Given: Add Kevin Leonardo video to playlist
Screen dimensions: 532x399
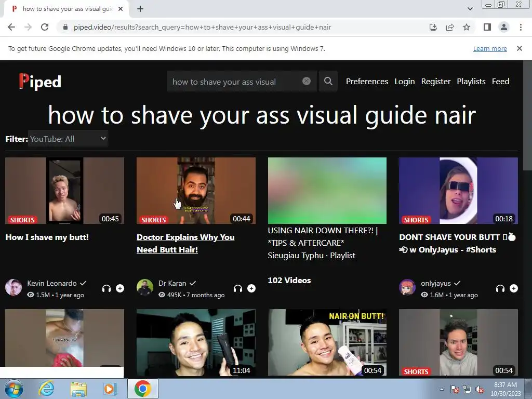Looking at the screenshot, I should [x=120, y=288].
